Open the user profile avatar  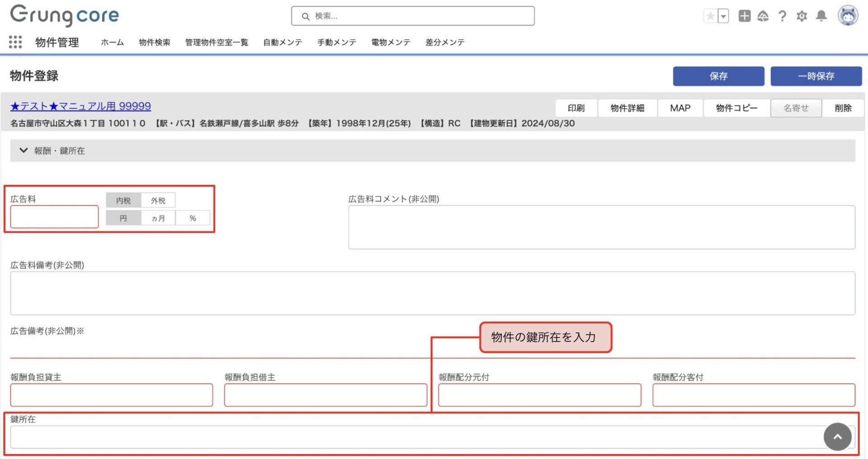pyautogui.click(x=848, y=16)
